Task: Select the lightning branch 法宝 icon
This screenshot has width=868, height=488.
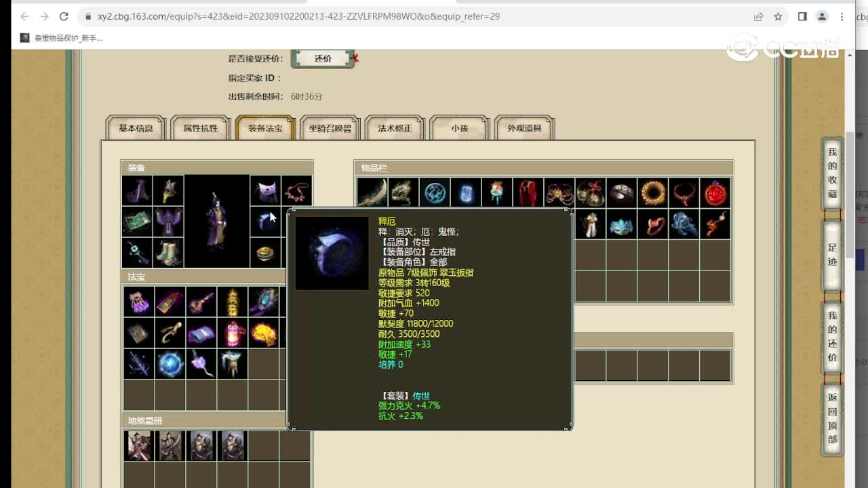Action: click(x=139, y=364)
